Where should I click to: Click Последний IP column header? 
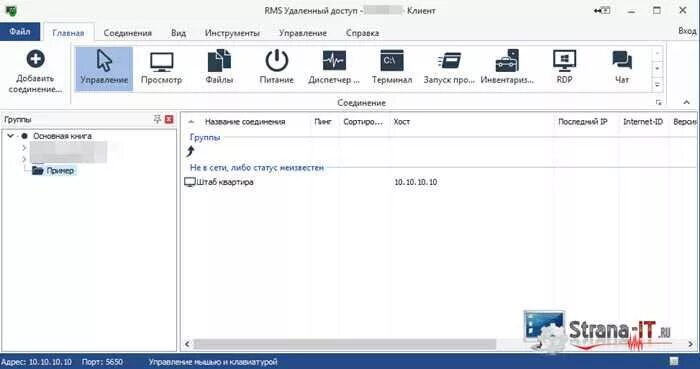[x=583, y=122]
